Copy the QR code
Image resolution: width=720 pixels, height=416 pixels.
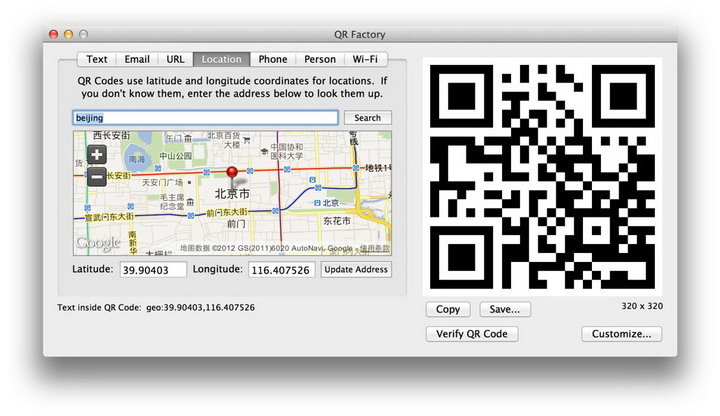pyautogui.click(x=448, y=309)
